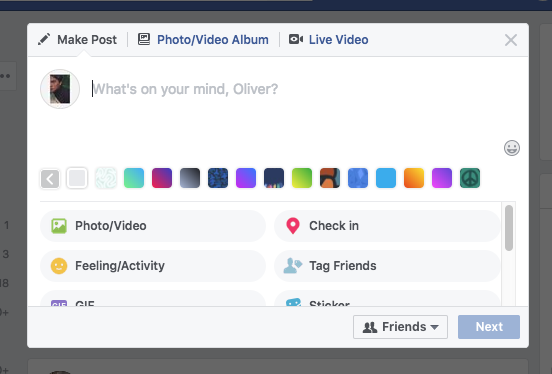Image resolution: width=552 pixels, height=374 pixels.
Task: Select the magenta-purple gradient background
Action: coord(442,178)
